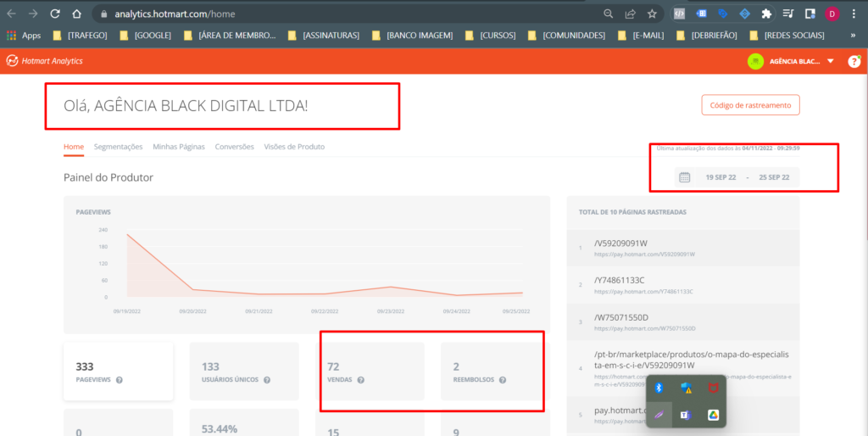Open the [ASSINATURAS] bookmark folder
This screenshot has height=436, width=868.
click(x=324, y=36)
